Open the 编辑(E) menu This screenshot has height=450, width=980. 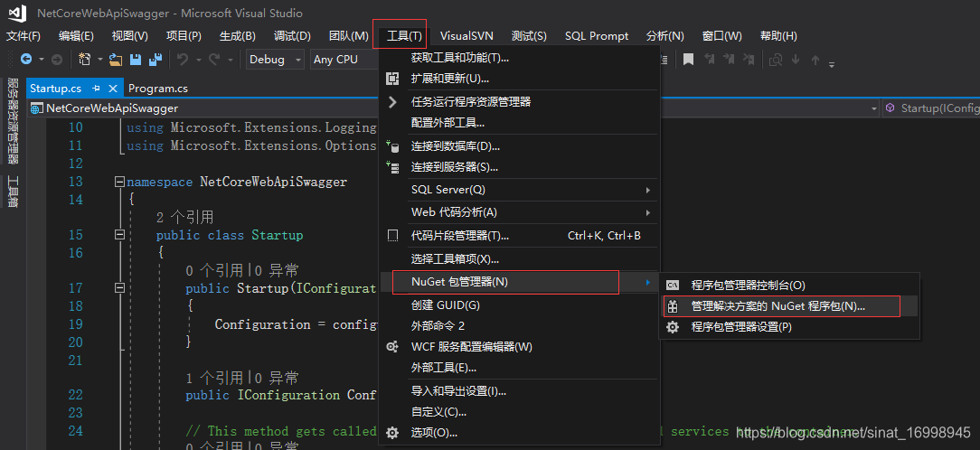click(x=76, y=35)
